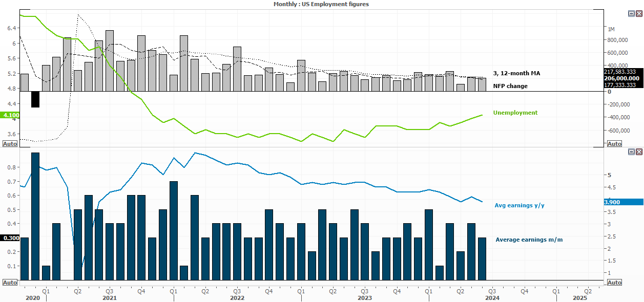Click the 800,000 tick on the NFP axis

pyautogui.click(x=617, y=40)
